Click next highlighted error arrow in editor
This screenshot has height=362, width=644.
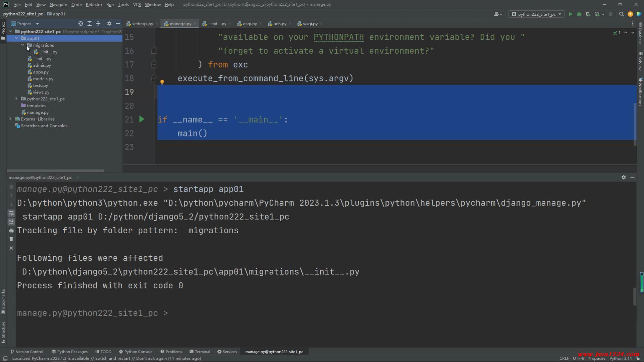pos(633,33)
